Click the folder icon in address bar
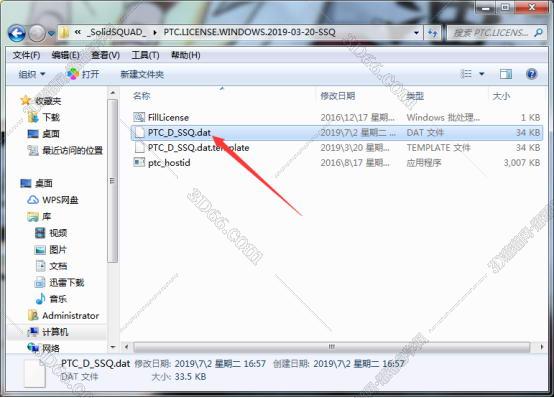 click(x=65, y=33)
